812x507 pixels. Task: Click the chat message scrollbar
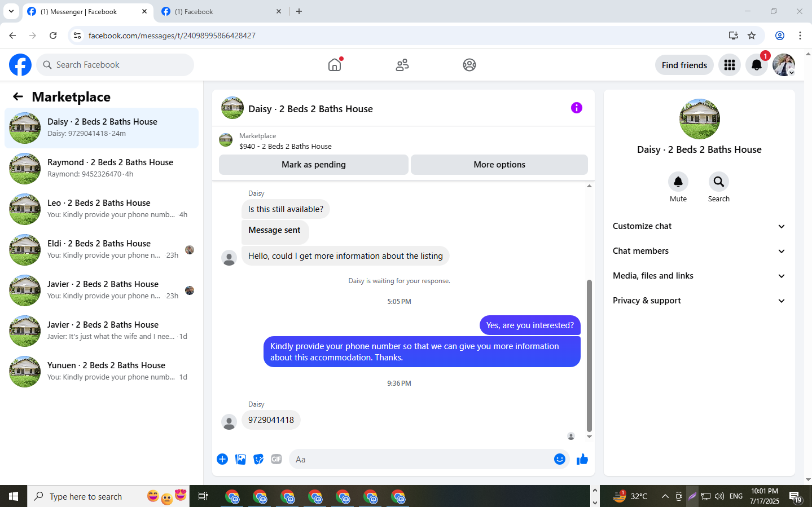click(x=589, y=355)
